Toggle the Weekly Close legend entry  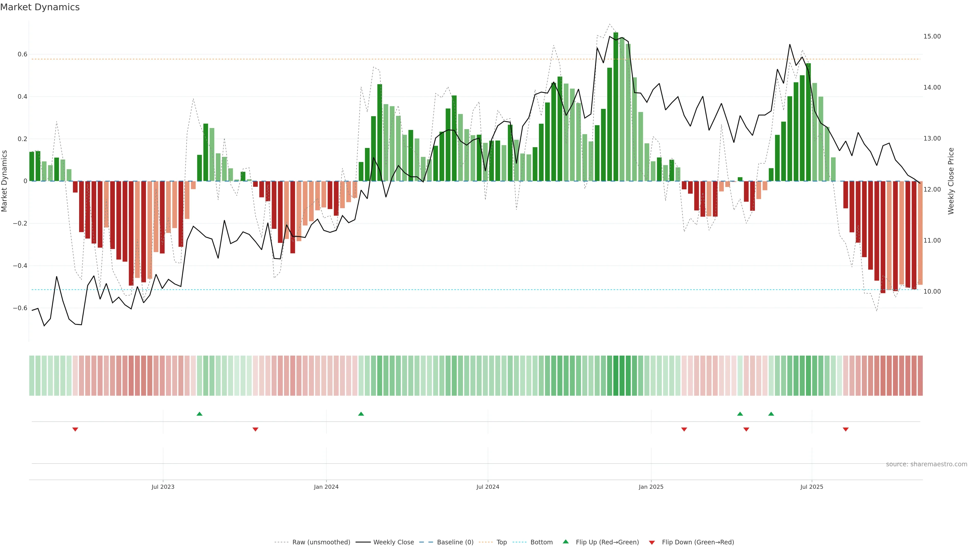(393, 542)
